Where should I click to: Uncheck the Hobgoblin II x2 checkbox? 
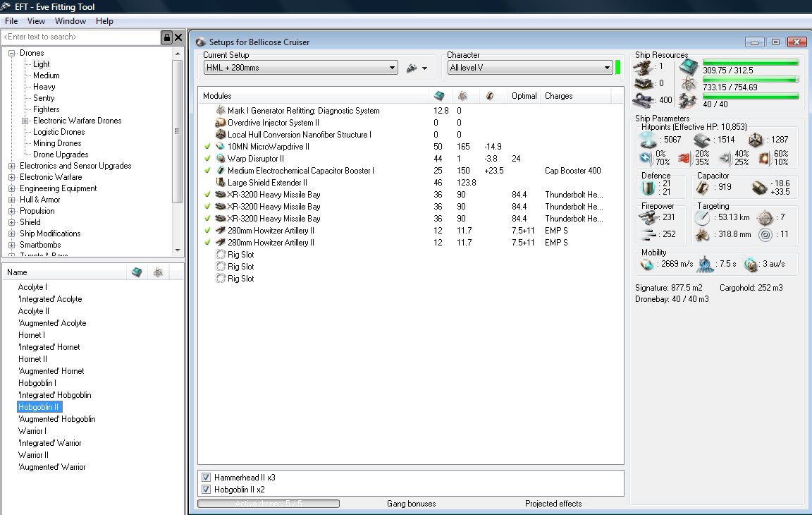pyautogui.click(x=207, y=490)
